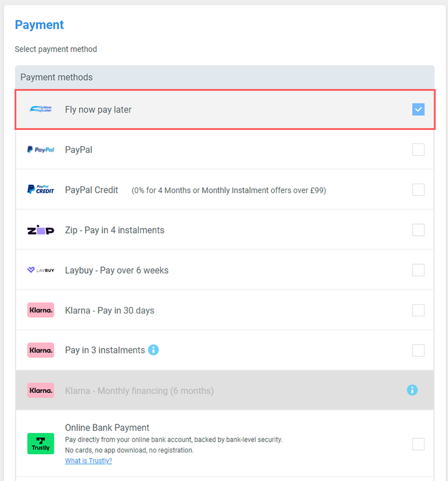The height and width of the screenshot is (481, 448).
Task: Click the PayPal logo icon
Action: click(40, 150)
